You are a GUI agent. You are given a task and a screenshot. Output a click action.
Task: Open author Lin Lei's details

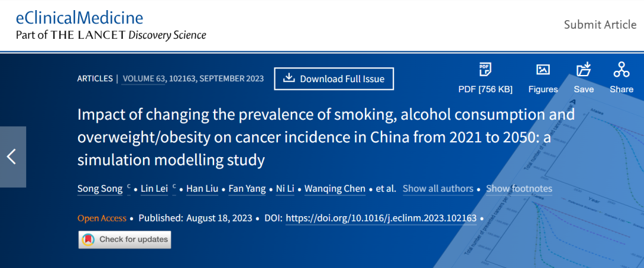(155, 189)
